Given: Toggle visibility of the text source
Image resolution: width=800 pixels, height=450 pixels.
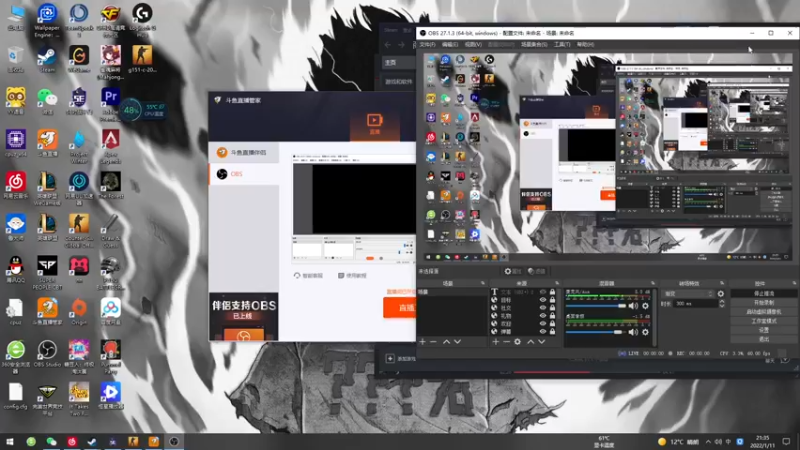Looking at the screenshot, I should 543,292.
